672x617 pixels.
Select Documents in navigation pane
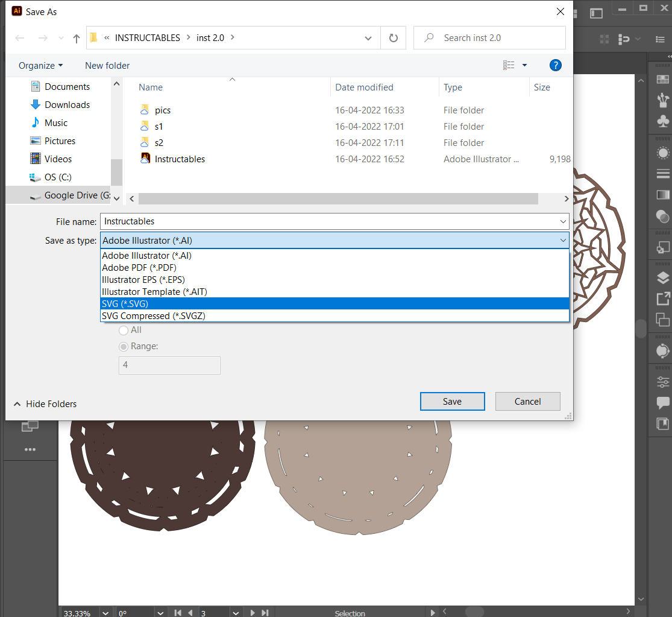[60, 87]
